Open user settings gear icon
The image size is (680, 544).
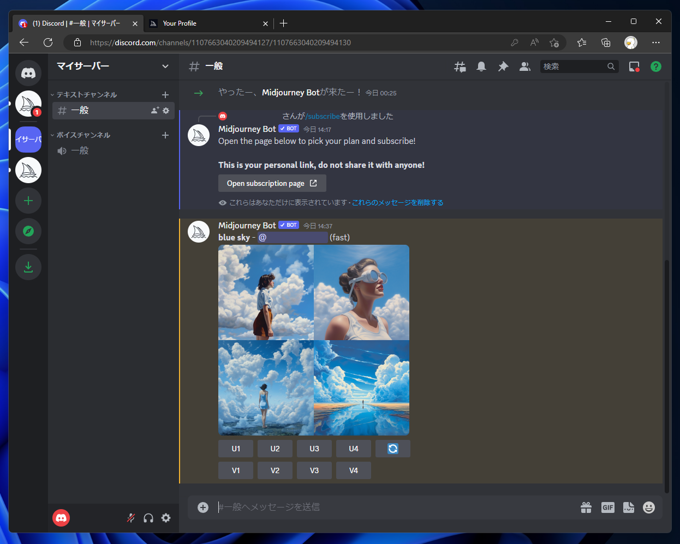(166, 518)
